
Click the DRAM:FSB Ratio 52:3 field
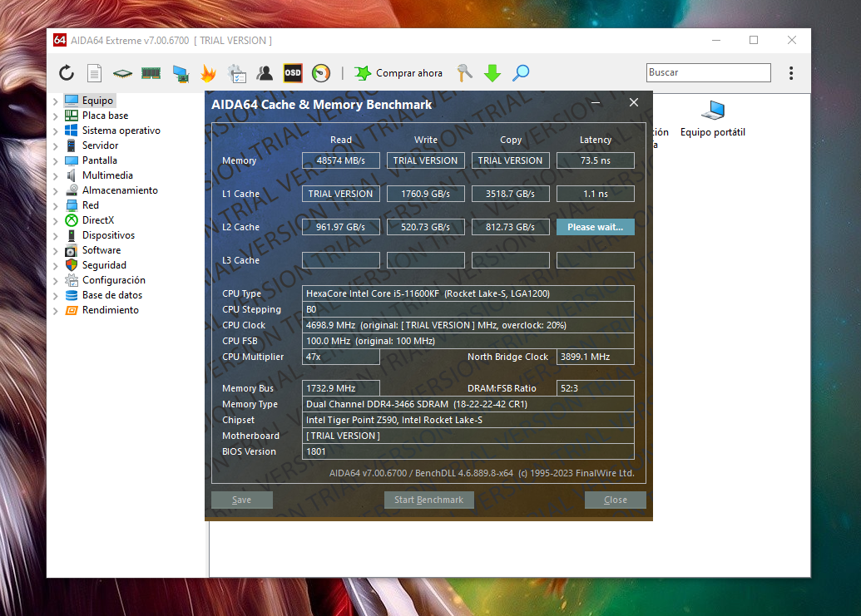596,388
